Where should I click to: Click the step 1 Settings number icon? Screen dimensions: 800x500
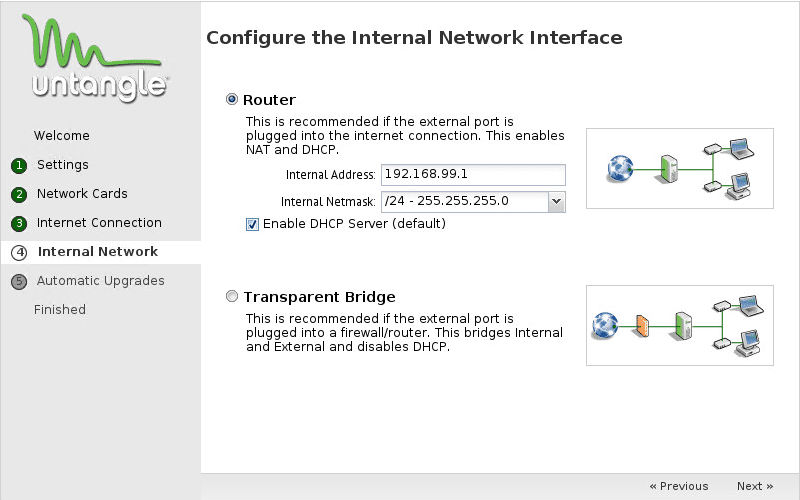[19, 165]
